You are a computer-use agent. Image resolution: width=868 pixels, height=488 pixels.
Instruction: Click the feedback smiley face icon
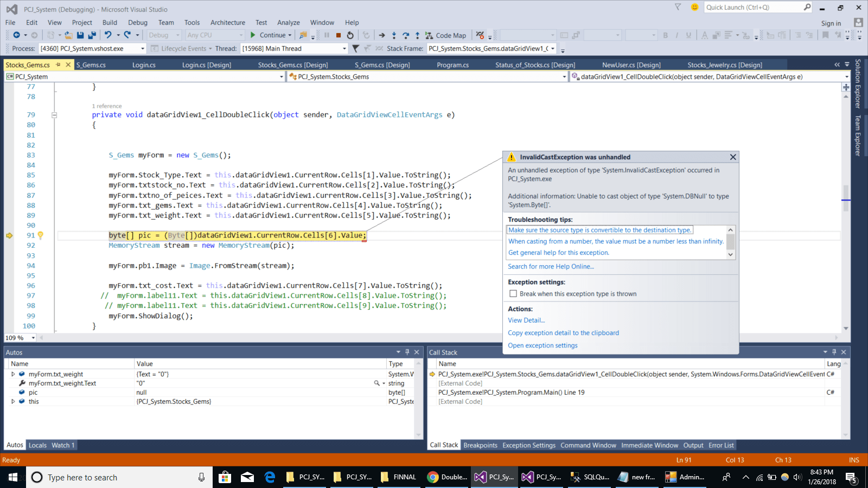coord(694,7)
